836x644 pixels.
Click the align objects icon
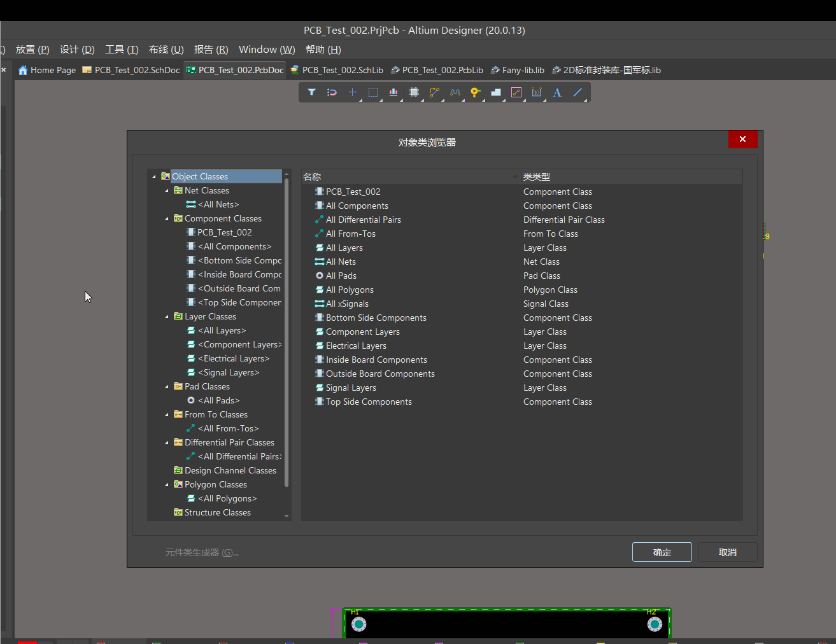point(393,92)
